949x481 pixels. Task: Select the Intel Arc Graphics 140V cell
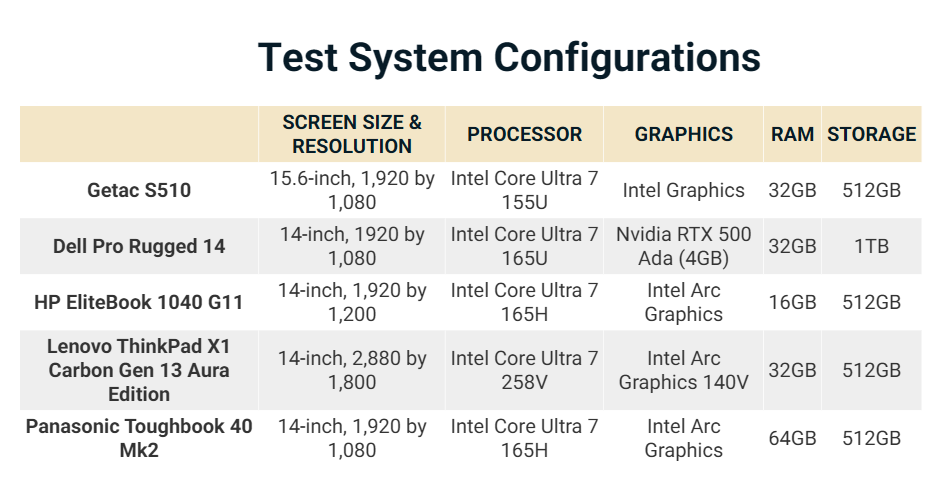click(684, 370)
